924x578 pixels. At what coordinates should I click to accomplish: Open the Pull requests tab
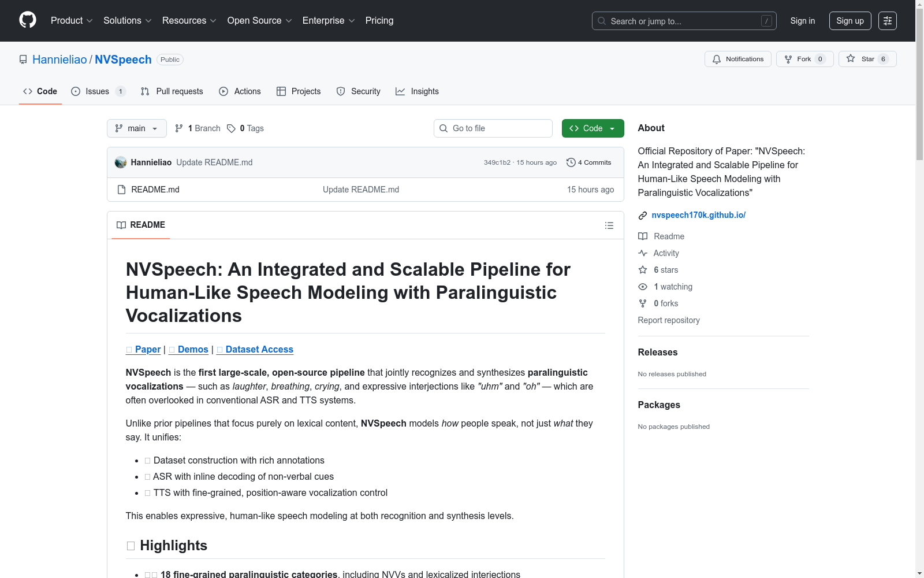click(x=172, y=91)
